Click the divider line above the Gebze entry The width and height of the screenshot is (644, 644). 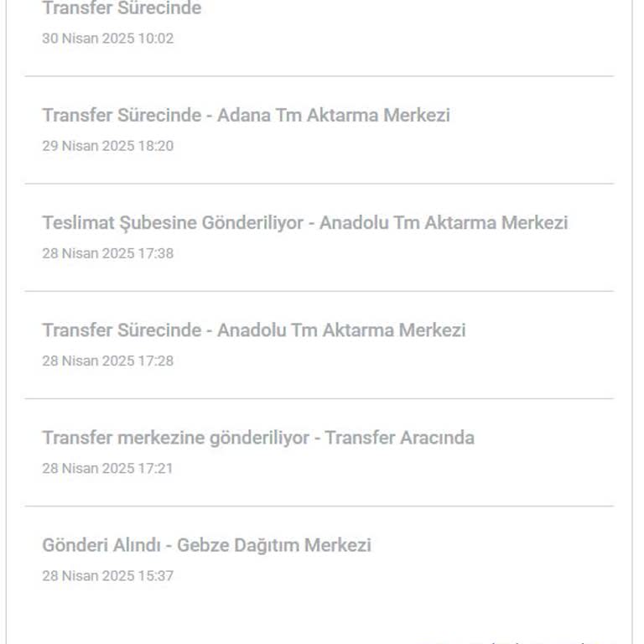pyautogui.click(x=319, y=506)
